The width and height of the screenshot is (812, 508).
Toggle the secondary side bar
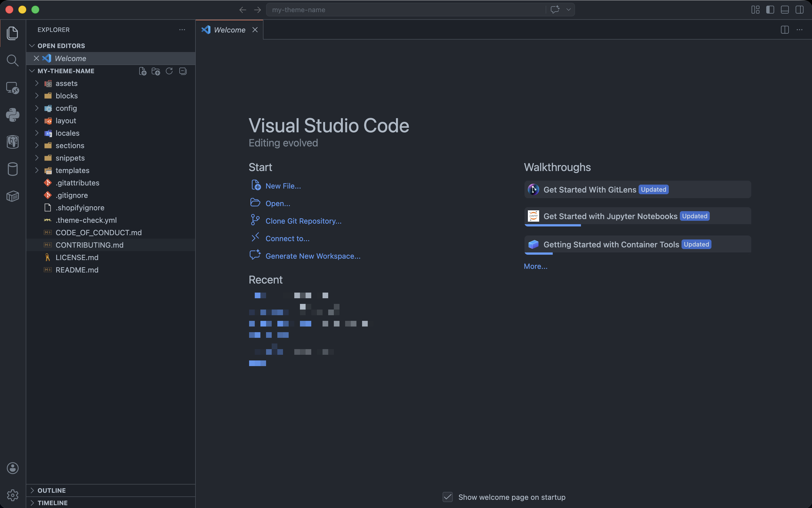(800, 10)
